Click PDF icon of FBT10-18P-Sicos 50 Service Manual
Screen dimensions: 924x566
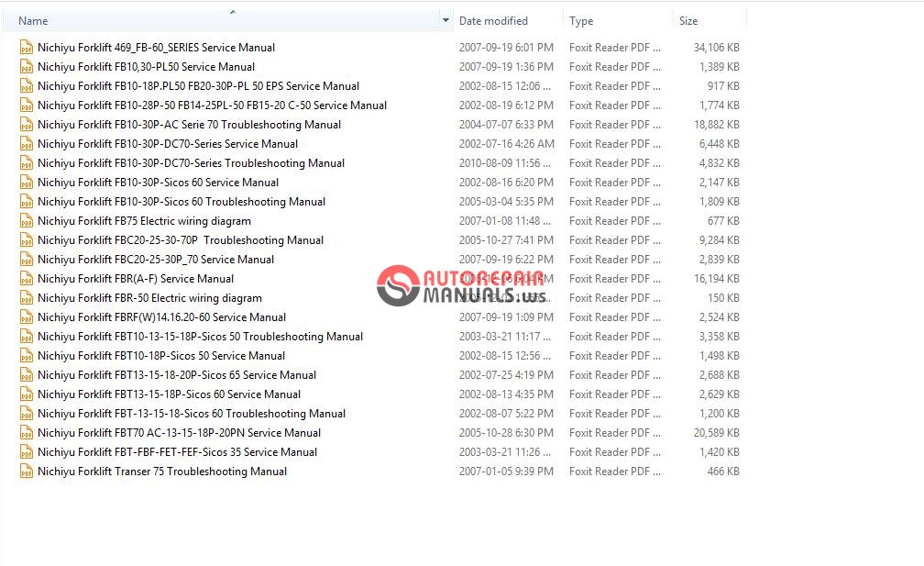point(26,356)
